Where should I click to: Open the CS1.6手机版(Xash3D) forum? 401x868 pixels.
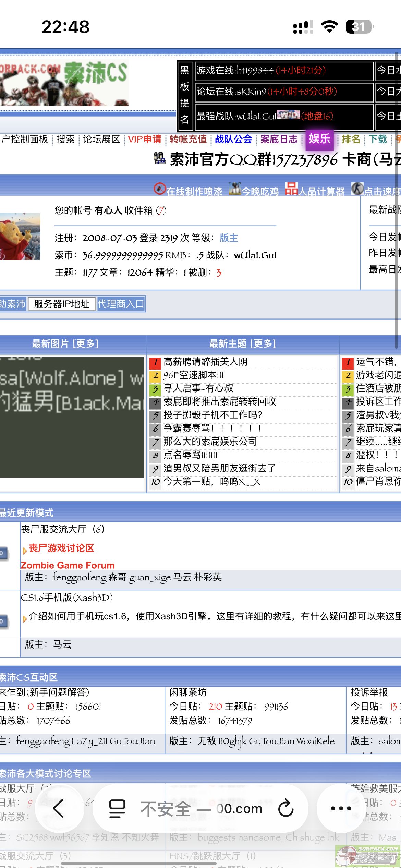pos(67,598)
